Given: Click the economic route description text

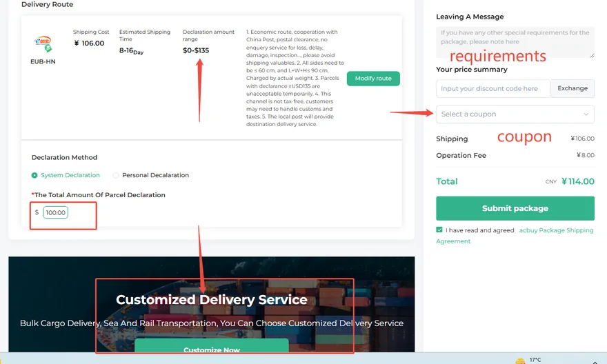Looking at the screenshot, I should pos(295,78).
